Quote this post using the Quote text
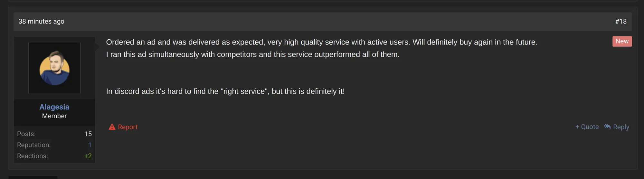Viewport: 644px width, 179px height. point(590,127)
